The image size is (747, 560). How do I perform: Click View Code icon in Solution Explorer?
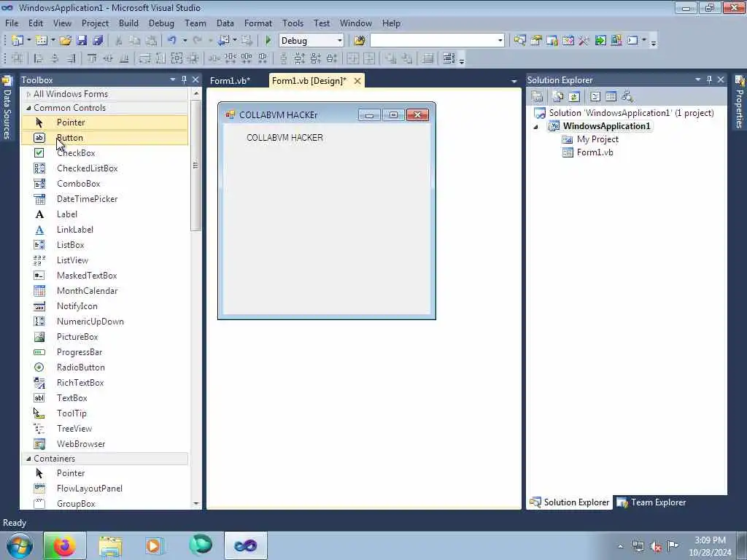click(595, 97)
